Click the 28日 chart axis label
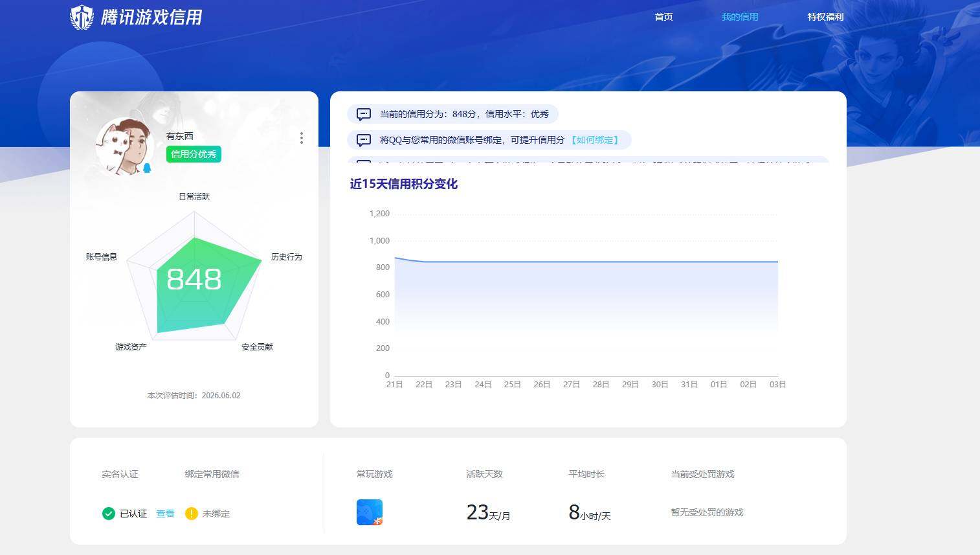 (x=601, y=385)
